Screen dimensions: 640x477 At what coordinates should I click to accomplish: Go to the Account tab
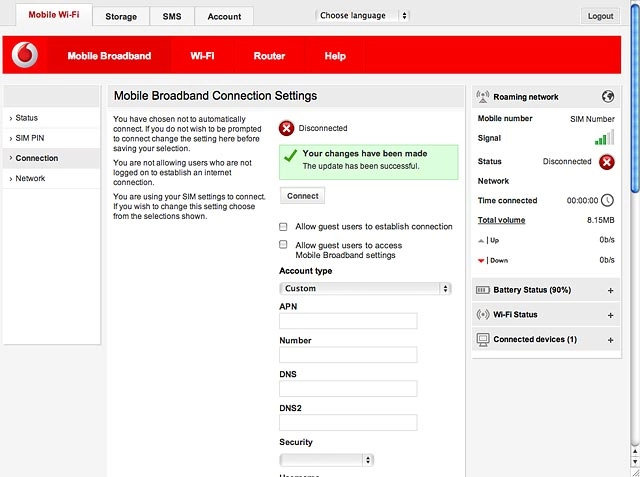[224, 16]
